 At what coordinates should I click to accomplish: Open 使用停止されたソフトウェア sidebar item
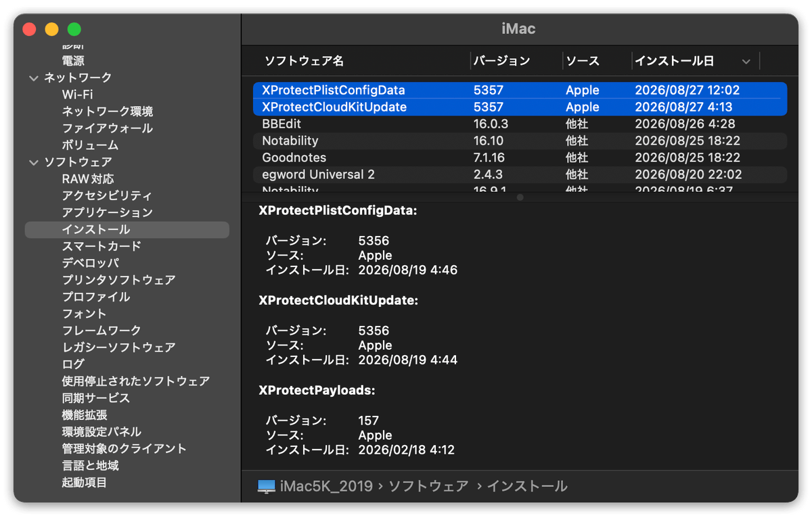coord(135,381)
